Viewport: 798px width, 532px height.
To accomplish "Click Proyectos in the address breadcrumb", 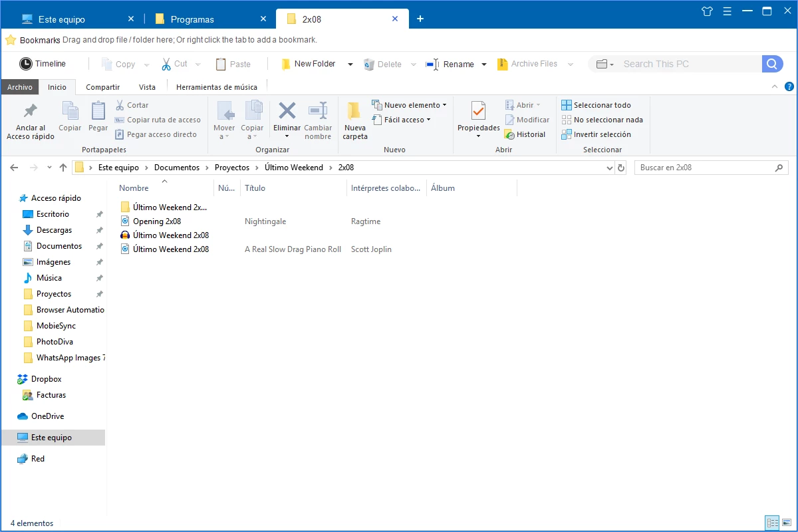I will pyautogui.click(x=231, y=168).
